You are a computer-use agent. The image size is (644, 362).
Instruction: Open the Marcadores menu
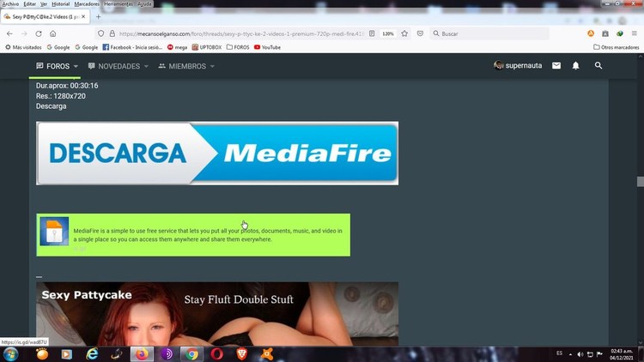click(87, 3)
